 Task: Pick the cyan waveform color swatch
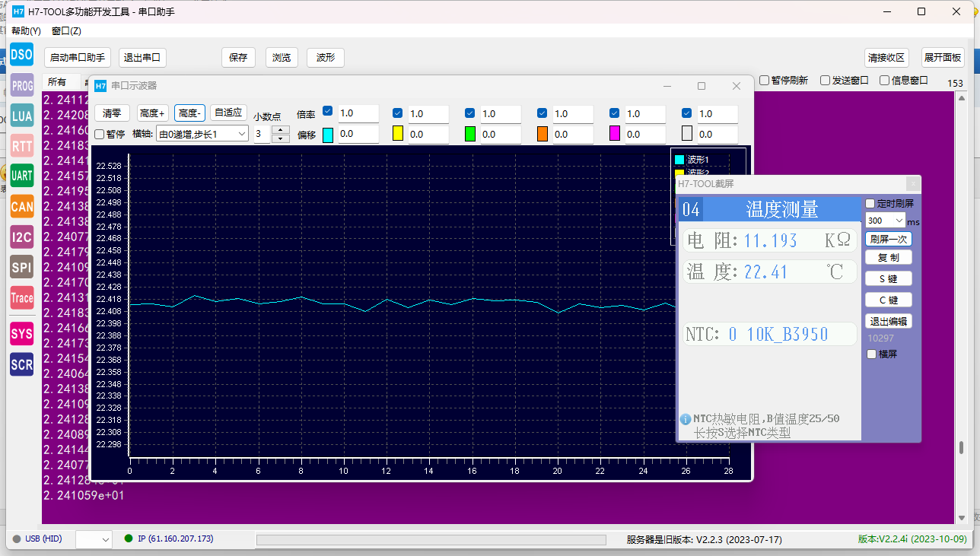pos(328,135)
